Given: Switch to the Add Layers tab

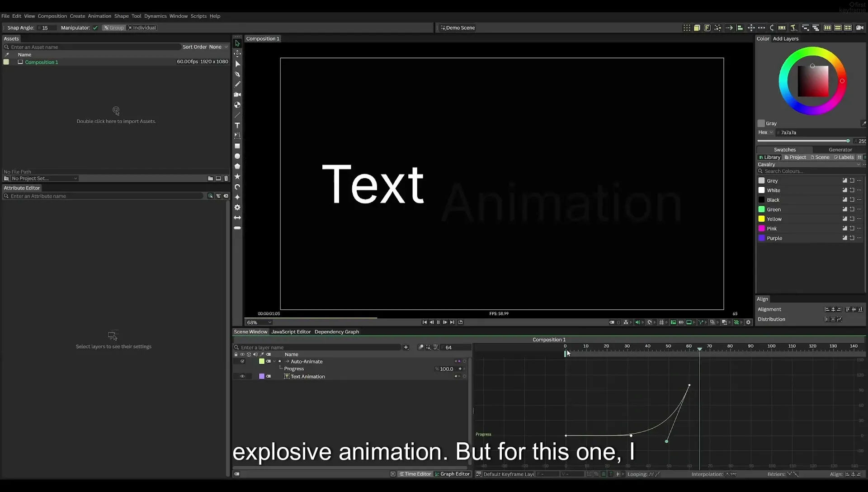Looking at the screenshot, I should (785, 39).
